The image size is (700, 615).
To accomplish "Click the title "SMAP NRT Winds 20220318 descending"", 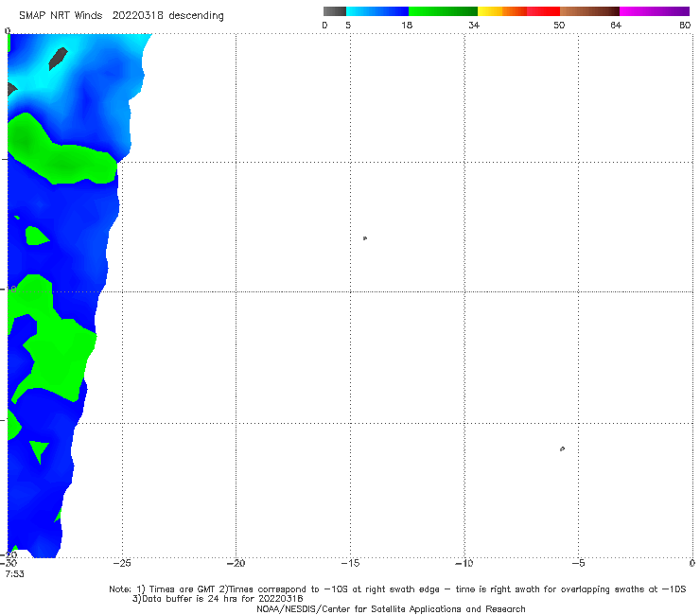I will pyautogui.click(x=121, y=15).
